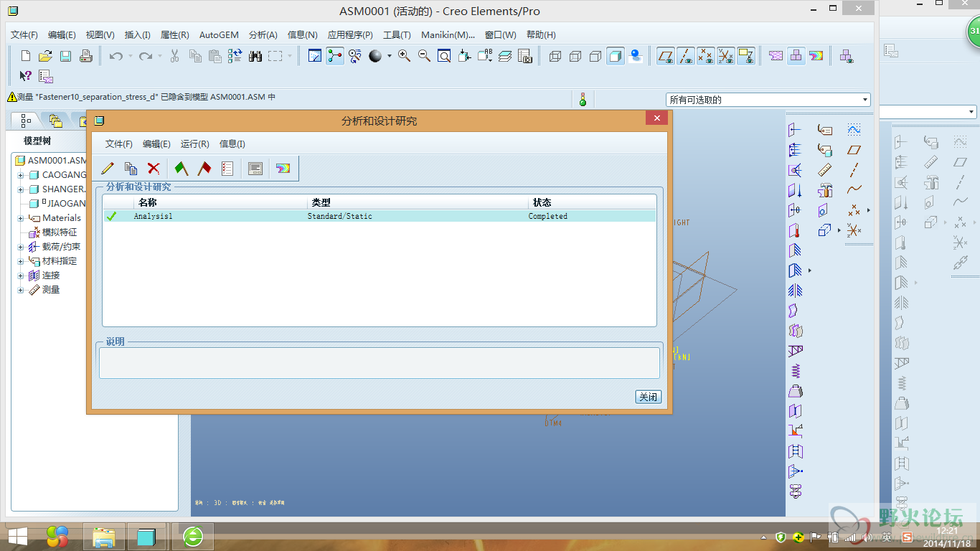Screen dimensions: 980x551
Task: Click the 关闭 button in the dialog
Action: 648,397
